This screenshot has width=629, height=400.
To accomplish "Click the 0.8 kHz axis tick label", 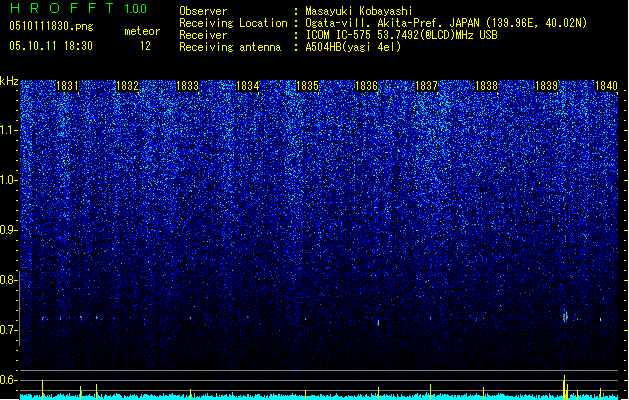I will [x=8, y=280].
